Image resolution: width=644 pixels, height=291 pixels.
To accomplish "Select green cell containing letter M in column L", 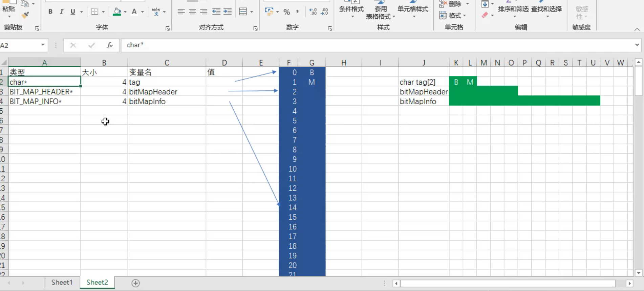I will tap(470, 82).
